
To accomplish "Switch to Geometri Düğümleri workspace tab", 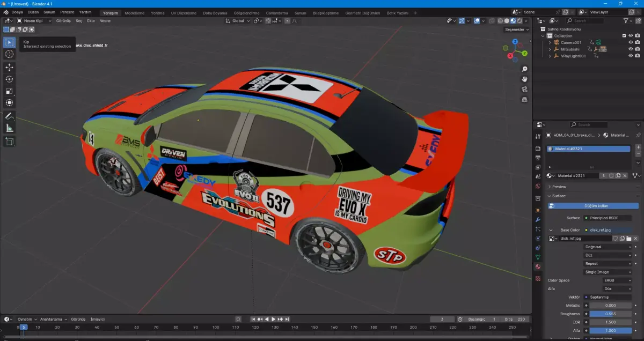I will pyautogui.click(x=362, y=12).
